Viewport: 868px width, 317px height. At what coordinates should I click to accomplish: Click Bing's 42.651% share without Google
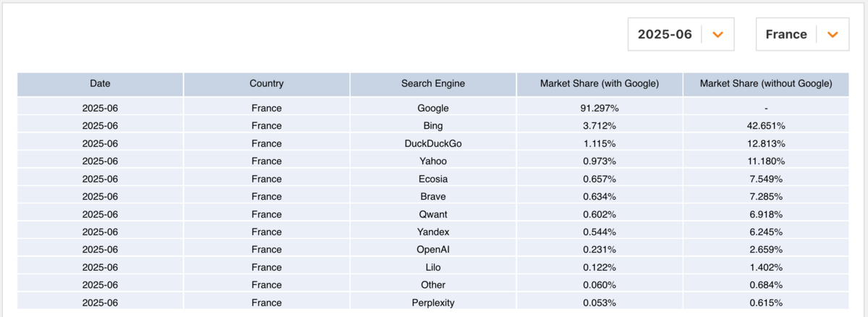tap(766, 126)
